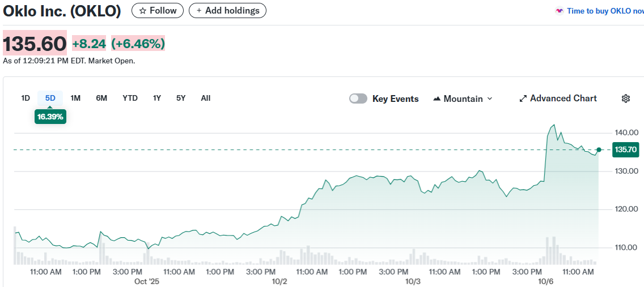The image size is (644, 287).
Task: Switch chart to 6M range
Action: pyautogui.click(x=101, y=98)
